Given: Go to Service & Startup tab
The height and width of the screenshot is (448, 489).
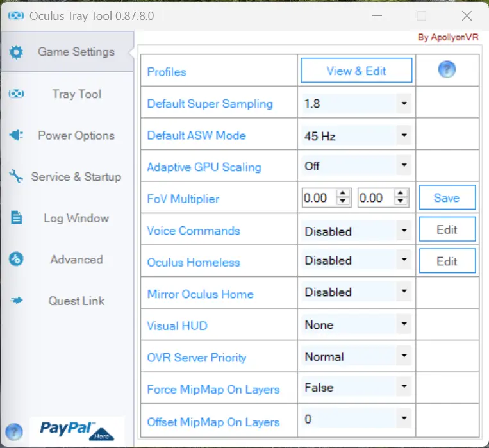Looking at the screenshot, I should (67, 177).
